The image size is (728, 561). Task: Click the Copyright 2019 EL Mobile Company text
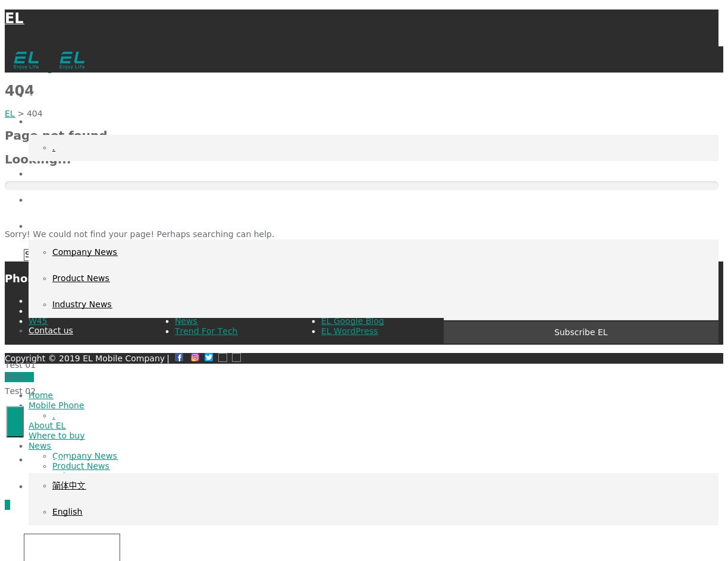[84, 358]
